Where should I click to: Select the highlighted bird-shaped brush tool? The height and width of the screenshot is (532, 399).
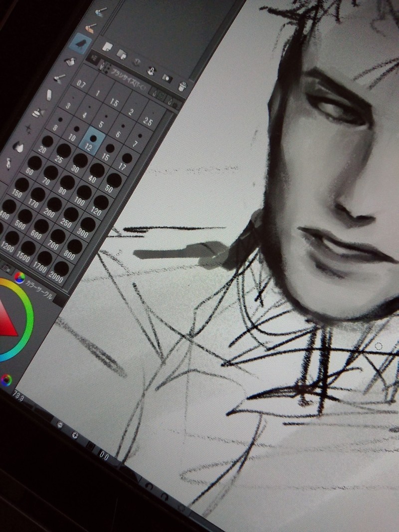[x=81, y=44]
